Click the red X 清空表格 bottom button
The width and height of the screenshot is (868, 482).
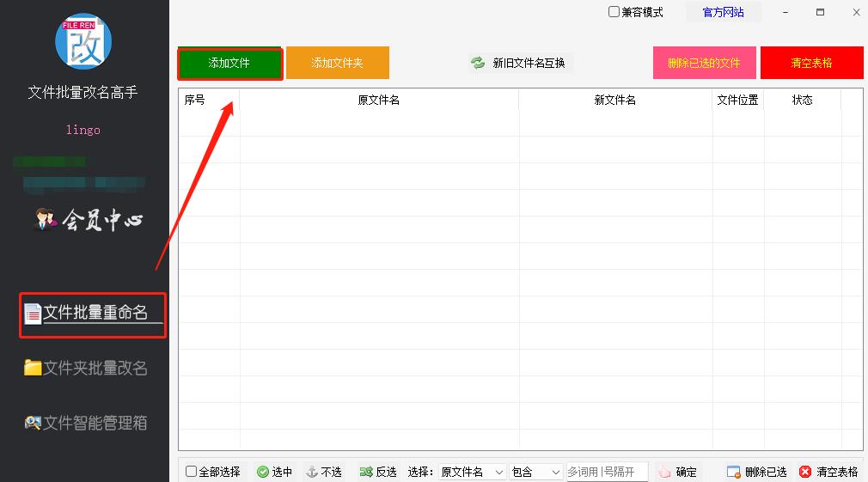click(x=828, y=472)
